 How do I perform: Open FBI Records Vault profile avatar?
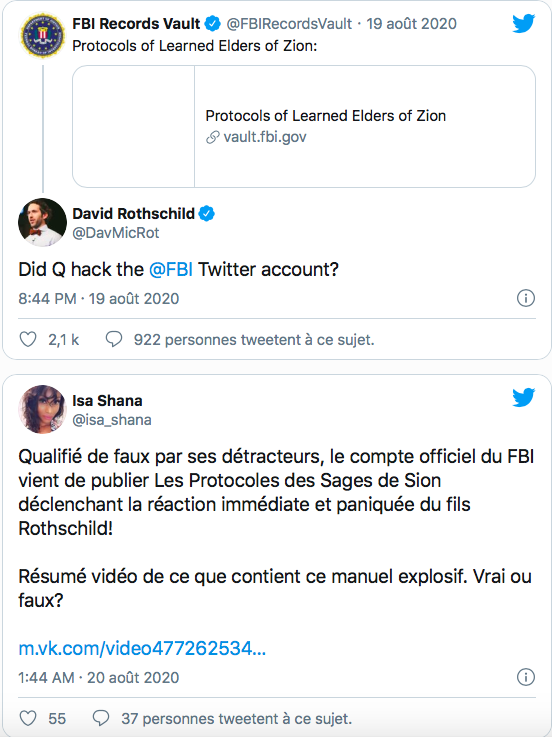tap(42, 35)
